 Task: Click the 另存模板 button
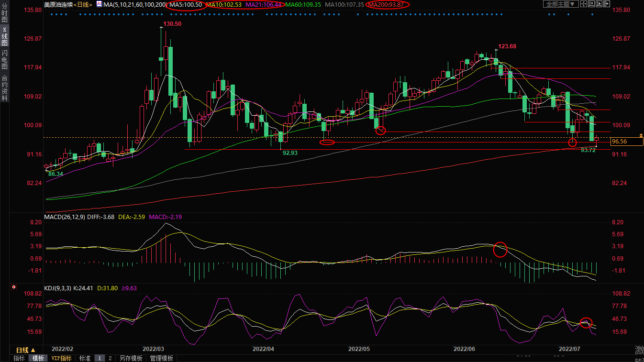131,358
